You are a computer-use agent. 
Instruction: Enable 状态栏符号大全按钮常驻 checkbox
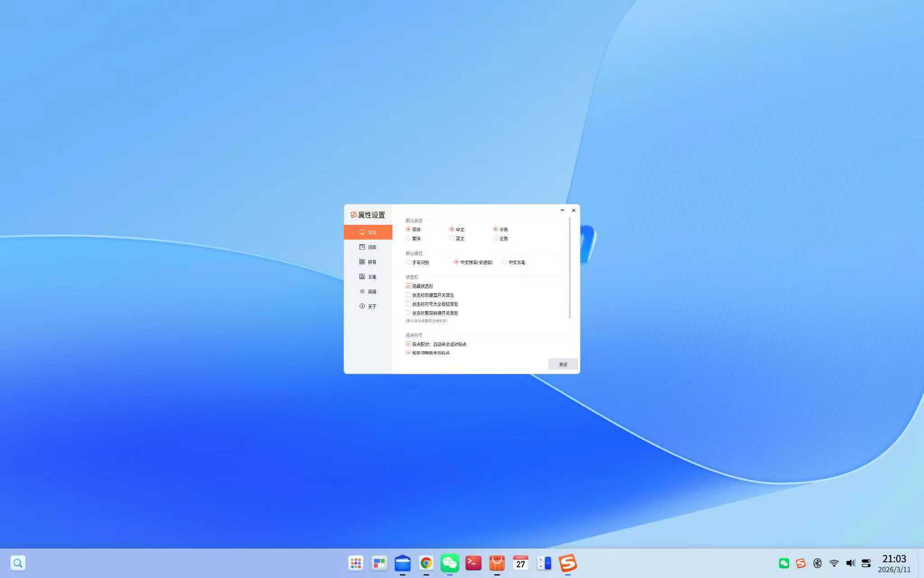[x=408, y=304]
